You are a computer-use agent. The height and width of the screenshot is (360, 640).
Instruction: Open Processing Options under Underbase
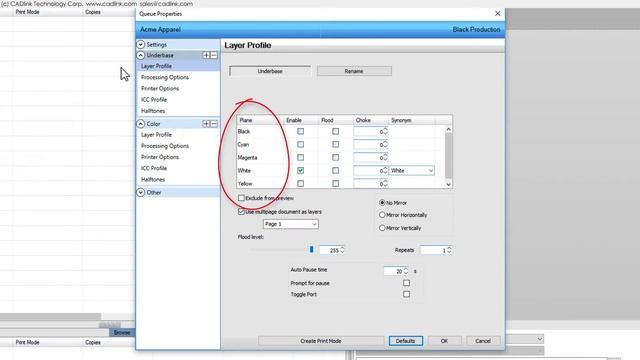[x=165, y=77]
